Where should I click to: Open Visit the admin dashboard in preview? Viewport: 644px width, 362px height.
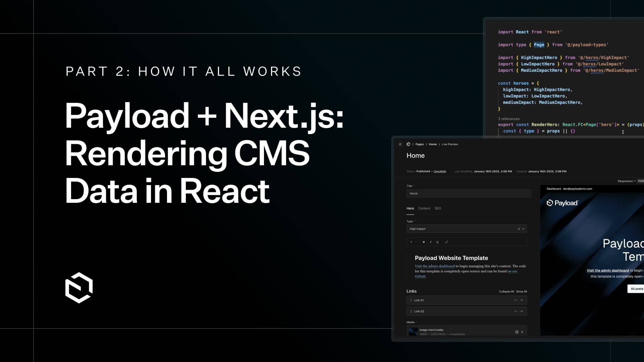(x=608, y=270)
